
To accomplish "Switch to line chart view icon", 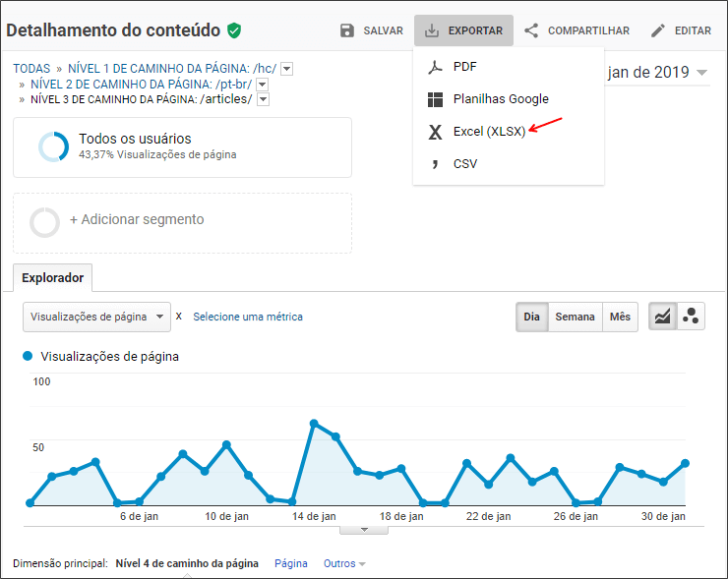I will click(x=662, y=317).
